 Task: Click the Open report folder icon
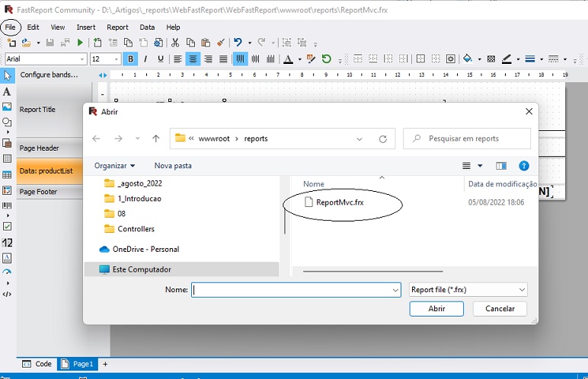(x=26, y=43)
